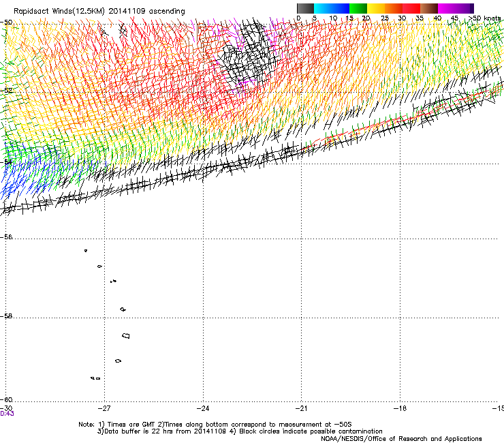Screen dimensions: 504x443
Task: Click the longitude axis label '-24'
Action: (203, 408)
